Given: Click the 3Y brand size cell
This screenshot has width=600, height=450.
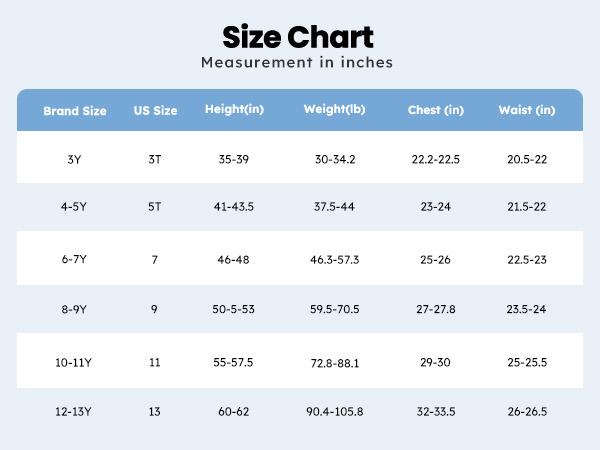Looking at the screenshot, I should (75, 159).
